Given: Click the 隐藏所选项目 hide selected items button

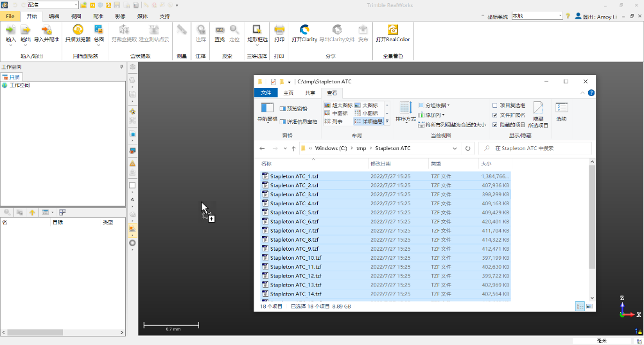Looking at the screenshot, I should [x=538, y=115].
